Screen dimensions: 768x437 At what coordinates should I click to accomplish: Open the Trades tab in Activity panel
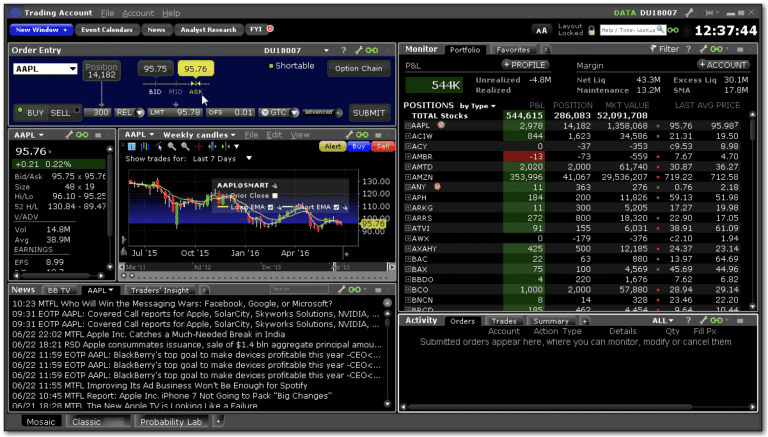coord(504,321)
